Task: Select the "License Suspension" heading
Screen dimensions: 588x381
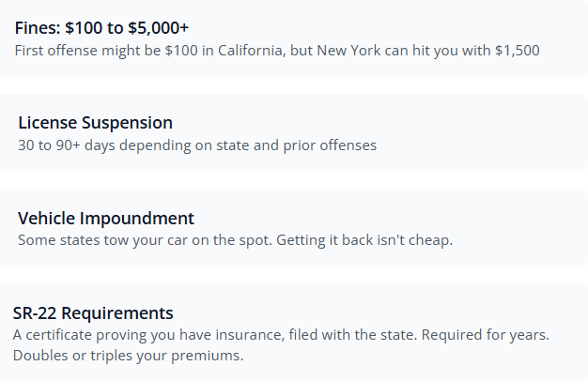Action: pos(95,123)
